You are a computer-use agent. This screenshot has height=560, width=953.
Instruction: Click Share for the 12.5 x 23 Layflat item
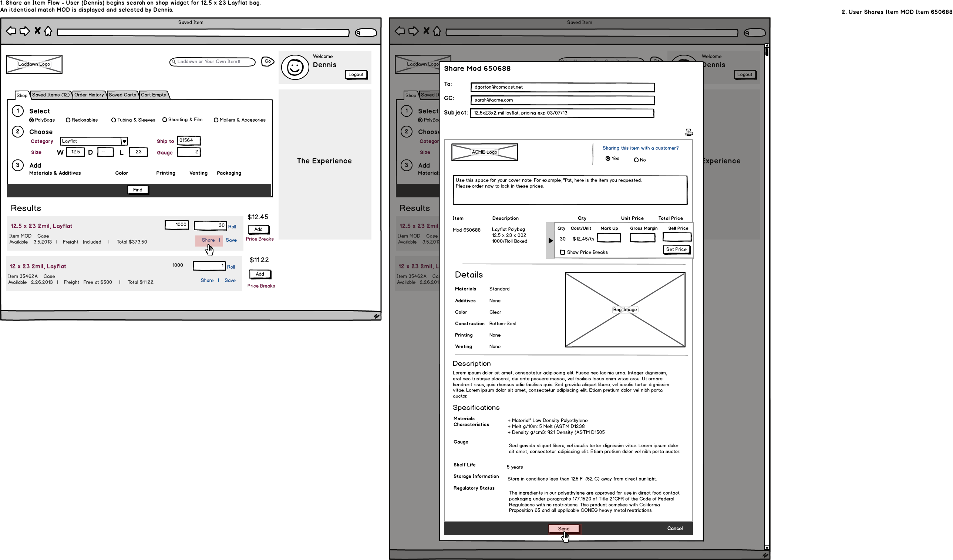[208, 240]
